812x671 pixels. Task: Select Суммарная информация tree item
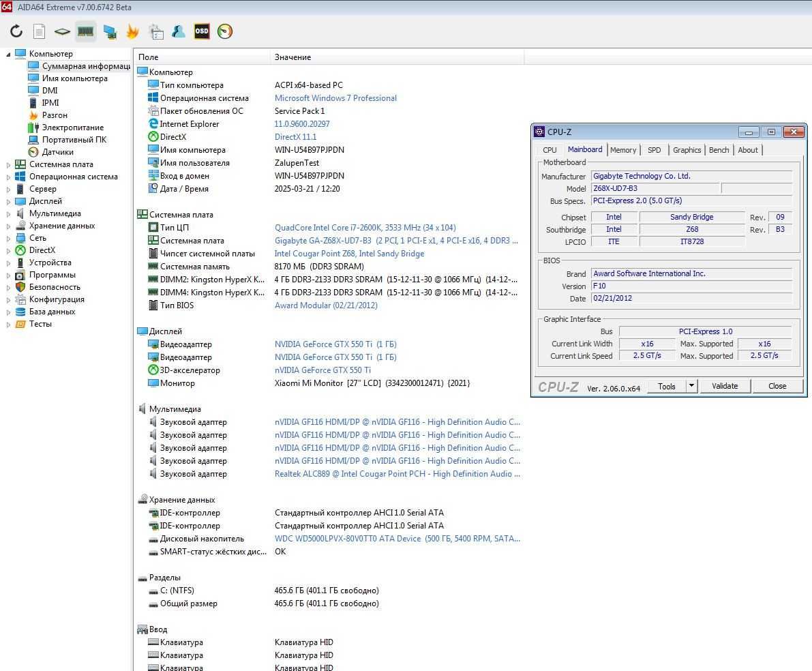tap(86, 66)
